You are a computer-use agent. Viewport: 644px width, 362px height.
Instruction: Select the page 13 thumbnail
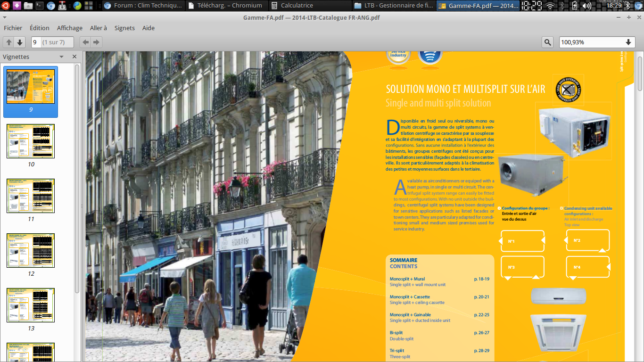tap(31, 305)
